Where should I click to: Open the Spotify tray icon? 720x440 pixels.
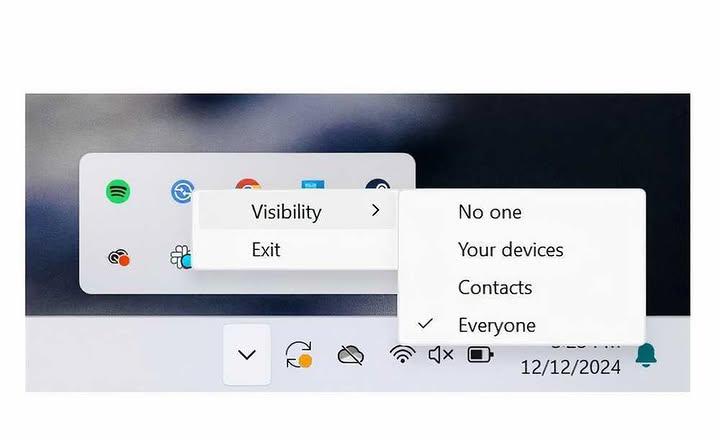(x=118, y=191)
